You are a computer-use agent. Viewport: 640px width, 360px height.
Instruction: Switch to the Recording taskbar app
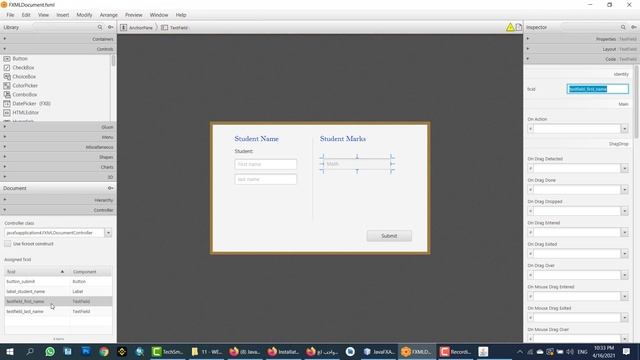click(456, 351)
